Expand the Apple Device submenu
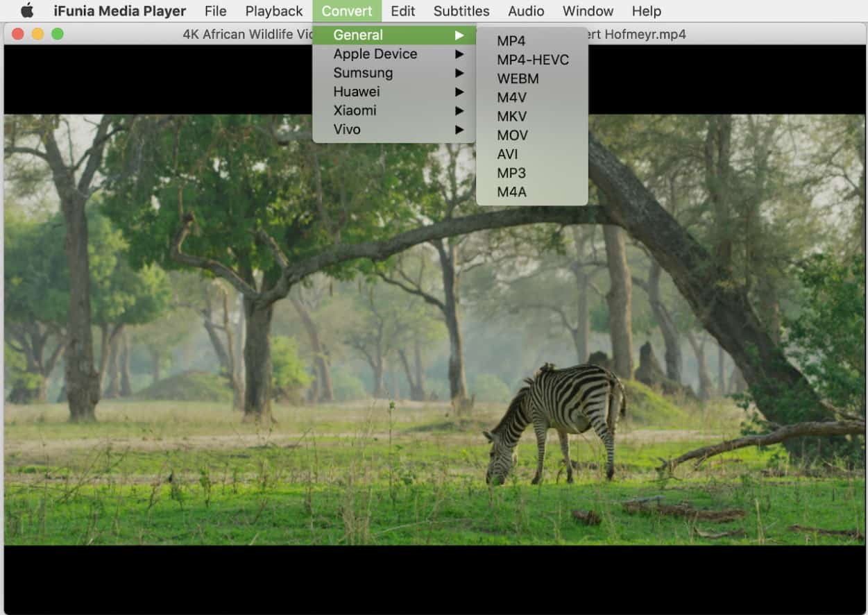Screen dimensions: 868x615 pyautogui.click(x=375, y=54)
